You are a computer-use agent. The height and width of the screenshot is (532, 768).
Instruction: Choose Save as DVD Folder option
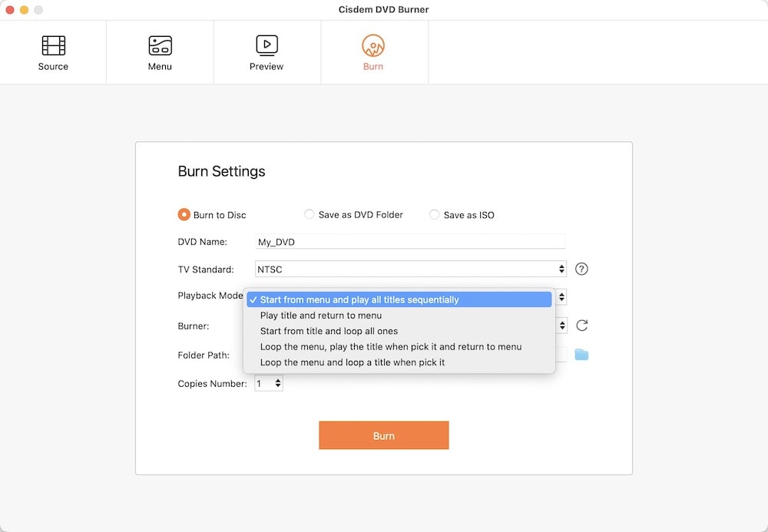pyautogui.click(x=310, y=215)
